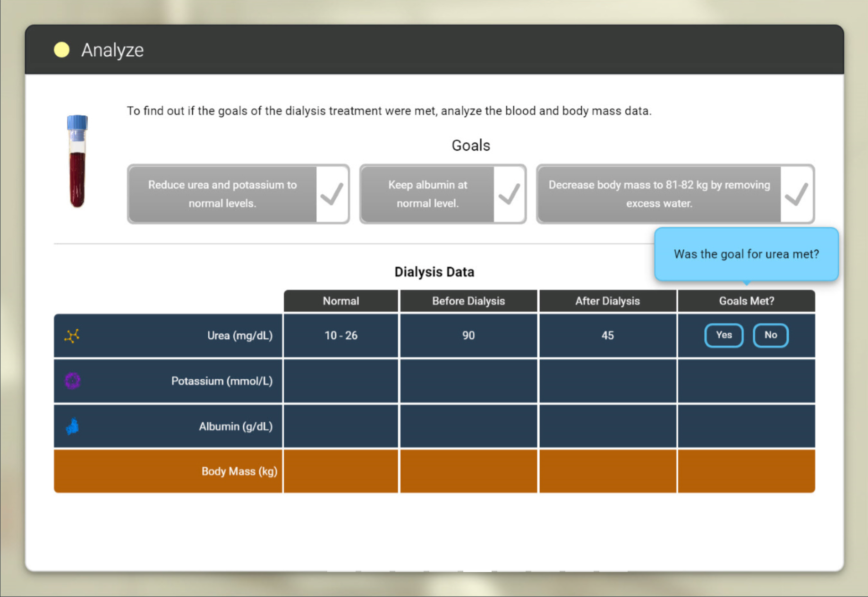Image resolution: width=868 pixels, height=597 pixels.
Task: Click the urea molecule icon
Action: [72, 336]
